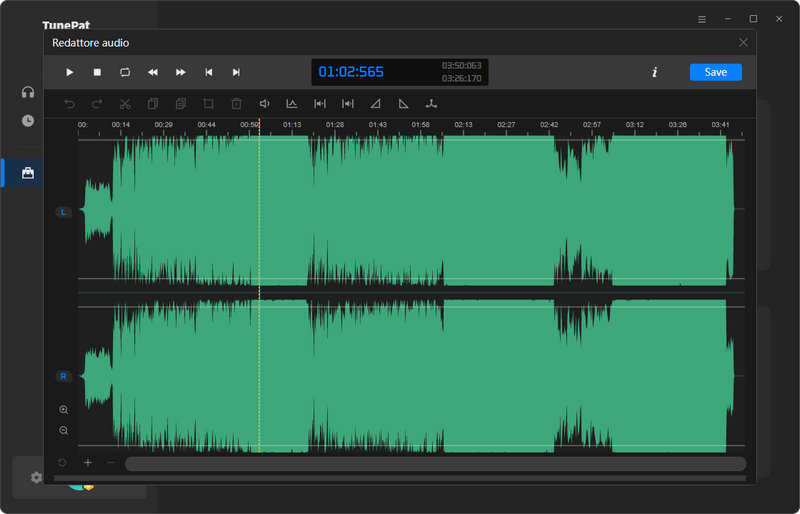The height and width of the screenshot is (514, 800).
Task: Apply the fade-in effect
Action: pos(376,104)
